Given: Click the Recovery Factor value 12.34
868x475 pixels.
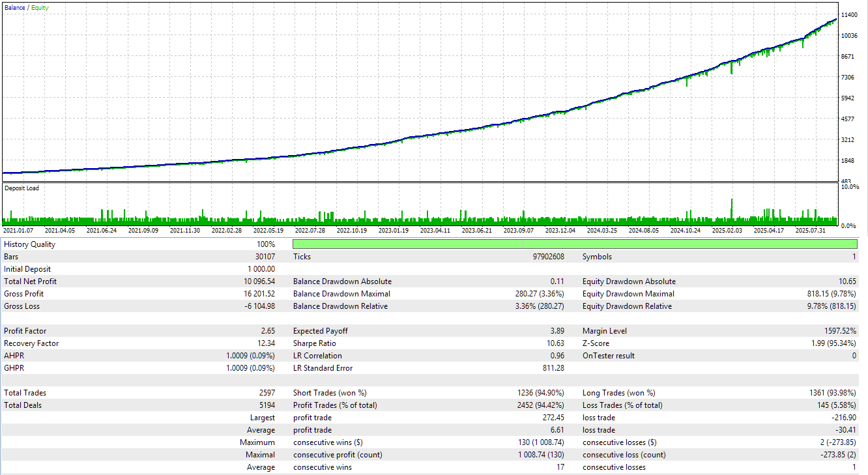Looking at the screenshot, I should click(x=266, y=343).
